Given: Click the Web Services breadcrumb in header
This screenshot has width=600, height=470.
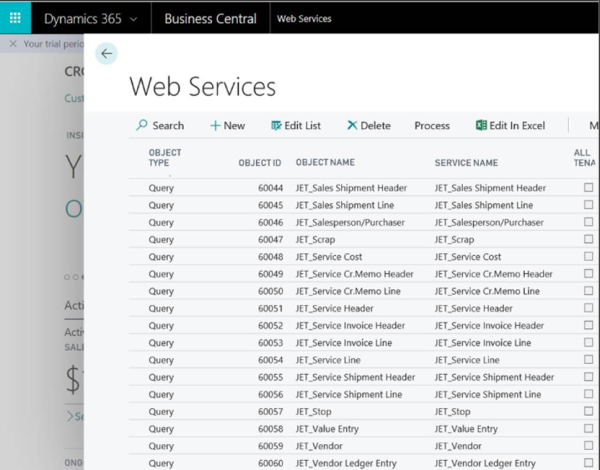Looking at the screenshot, I should (x=304, y=18).
